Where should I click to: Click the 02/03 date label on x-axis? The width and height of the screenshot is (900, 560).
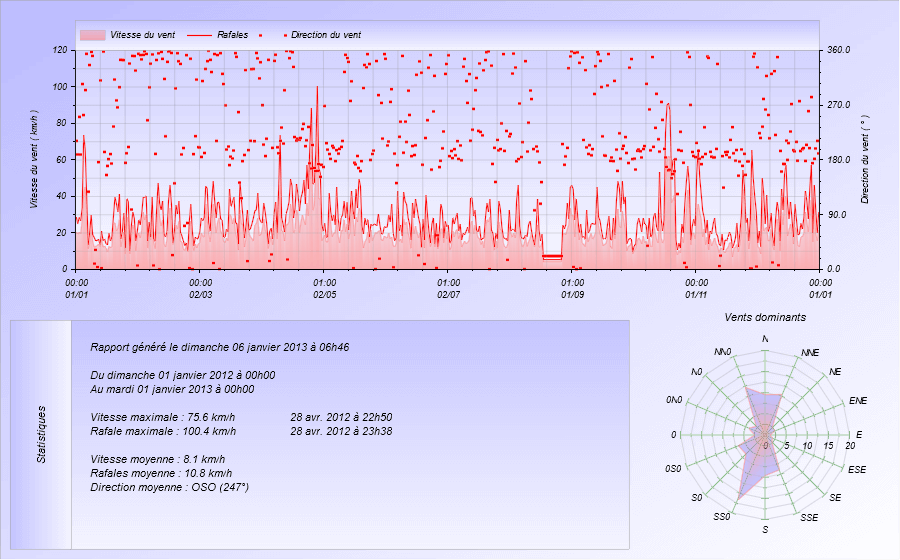(x=200, y=295)
